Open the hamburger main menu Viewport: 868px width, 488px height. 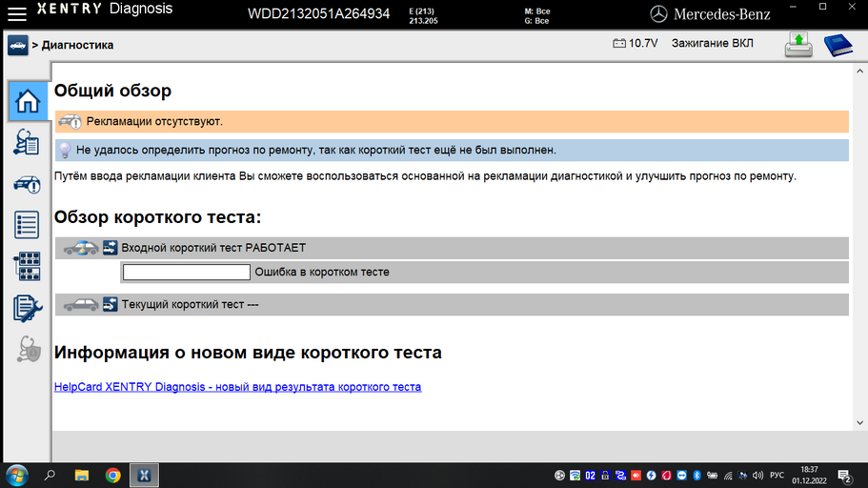point(17,14)
